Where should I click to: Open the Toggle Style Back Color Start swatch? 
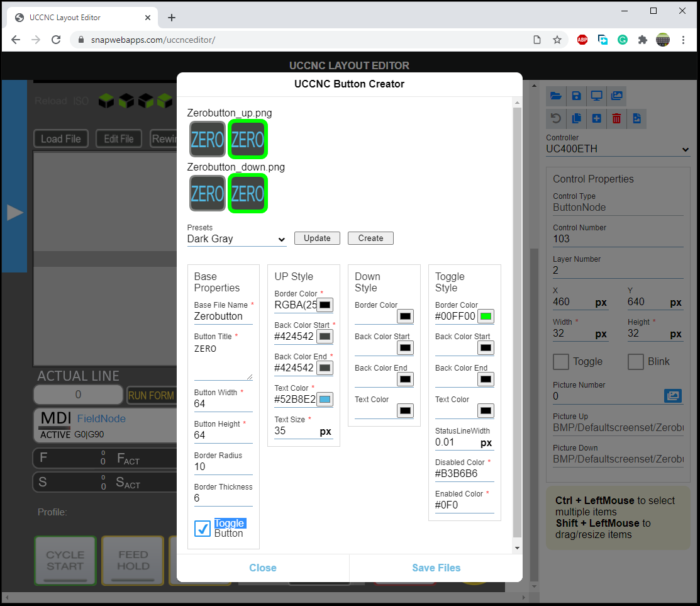click(486, 348)
